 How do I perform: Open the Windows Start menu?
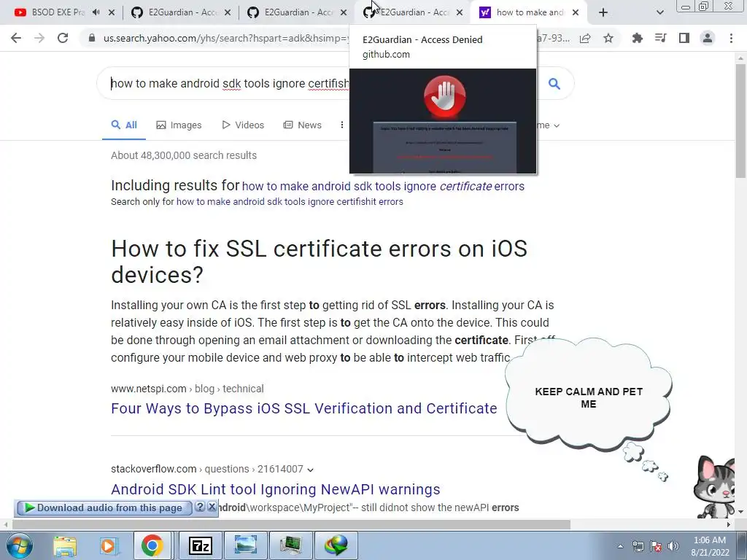(20, 545)
